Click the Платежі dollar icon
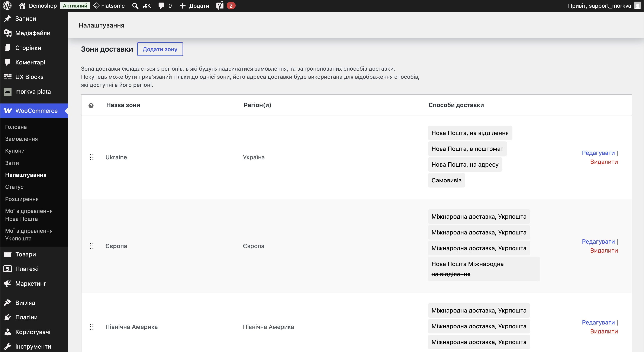Image resolution: width=644 pixels, height=352 pixels. (x=7, y=269)
